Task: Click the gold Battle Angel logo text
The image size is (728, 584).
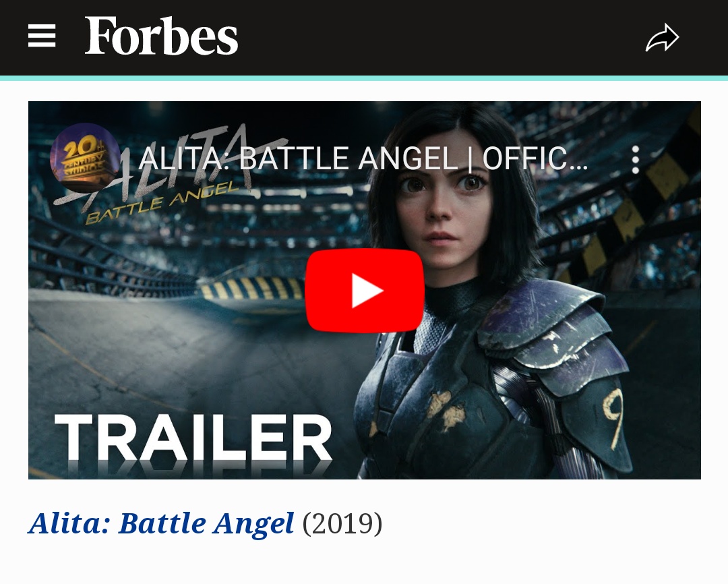Action: tap(162, 202)
